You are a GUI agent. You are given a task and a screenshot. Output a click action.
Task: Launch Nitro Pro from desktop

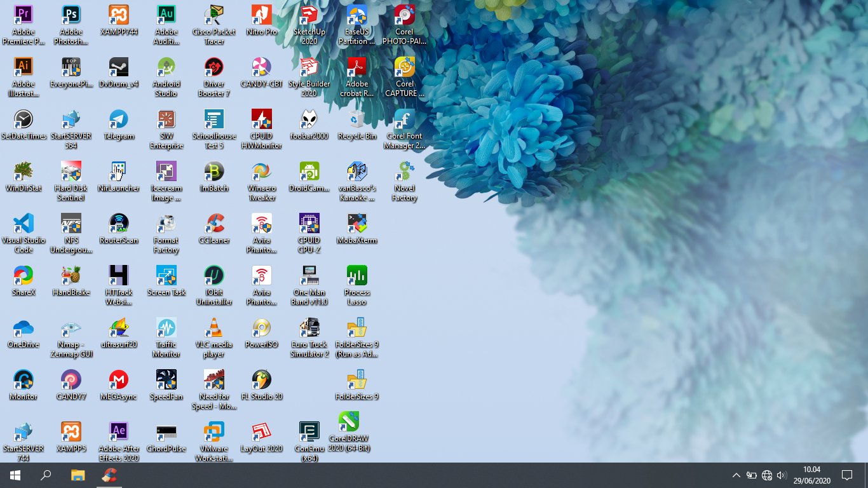coord(262,20)
